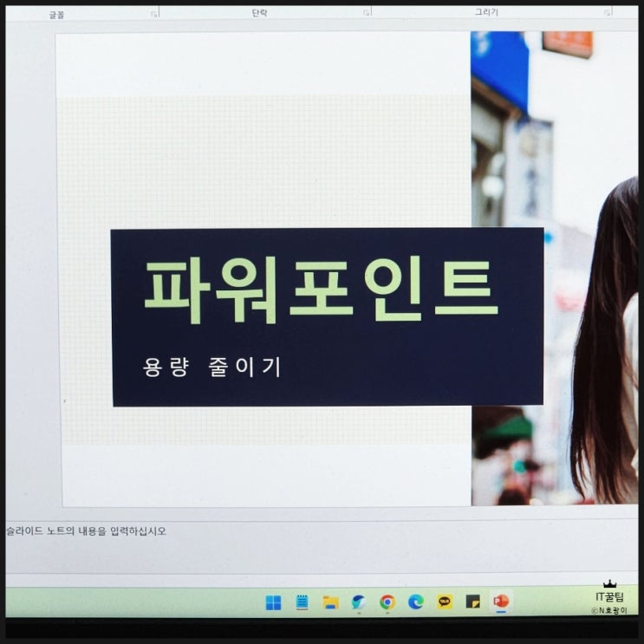
Task: Open the Windows Start menu
Action: (274, 602)
